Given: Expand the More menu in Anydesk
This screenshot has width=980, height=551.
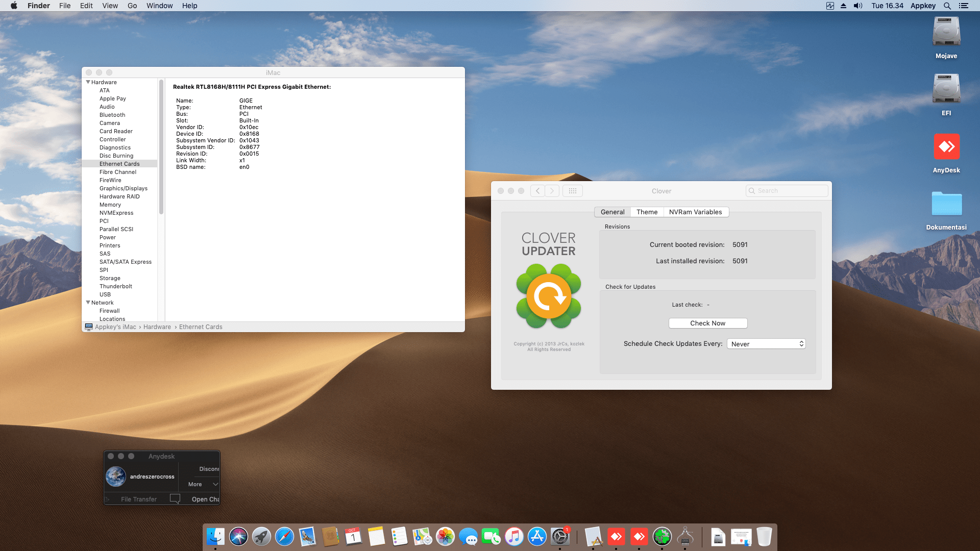Looking at the screenshot, I should coord(203,484).
